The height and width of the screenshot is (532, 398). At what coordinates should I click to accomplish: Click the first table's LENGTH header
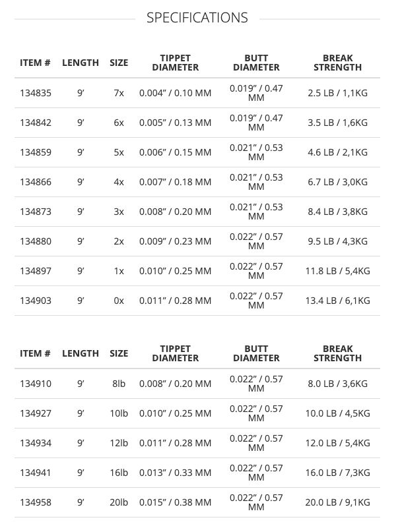pos(81,63)
